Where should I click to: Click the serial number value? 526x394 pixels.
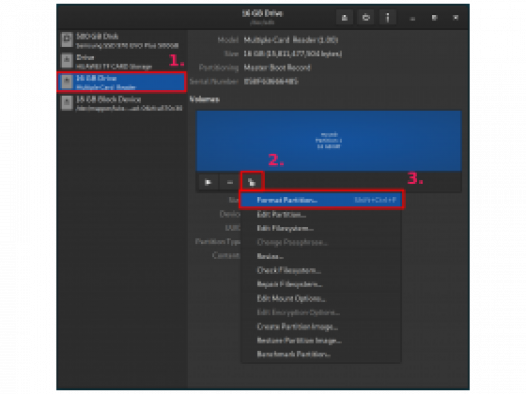[x=271, y=81]
